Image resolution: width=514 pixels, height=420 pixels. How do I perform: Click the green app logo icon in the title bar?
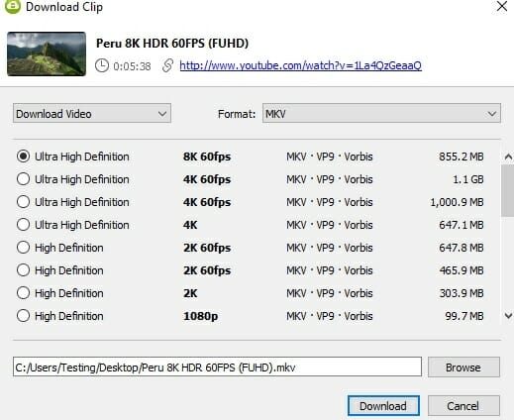[x=13, y=6]
